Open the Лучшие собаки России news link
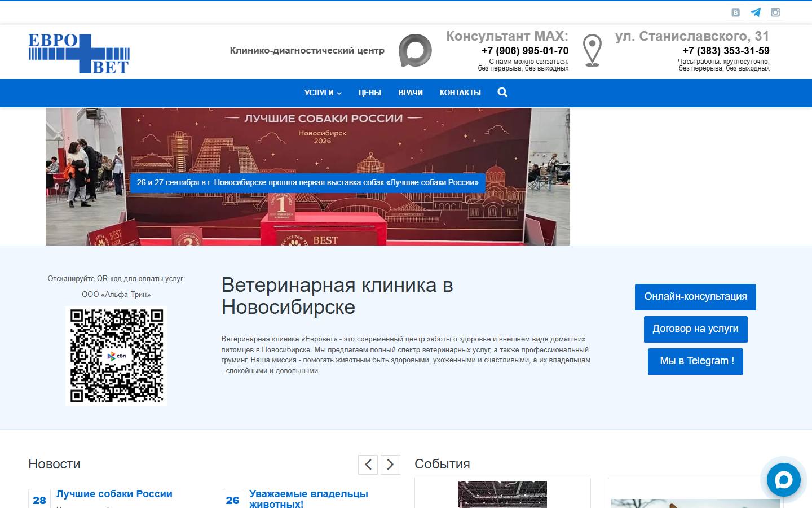The height and width of the screenshot is (508, 812). coord(114,494)
